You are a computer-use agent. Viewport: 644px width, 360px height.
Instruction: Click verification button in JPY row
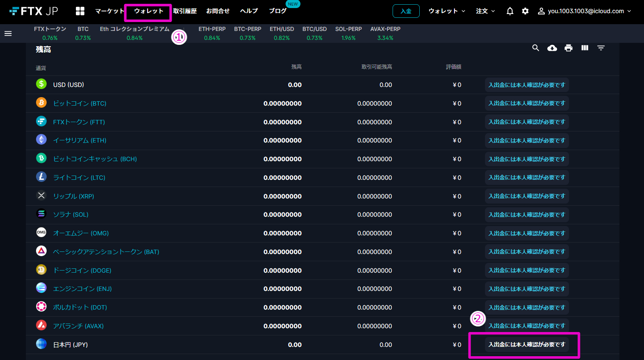coord(527,344)
